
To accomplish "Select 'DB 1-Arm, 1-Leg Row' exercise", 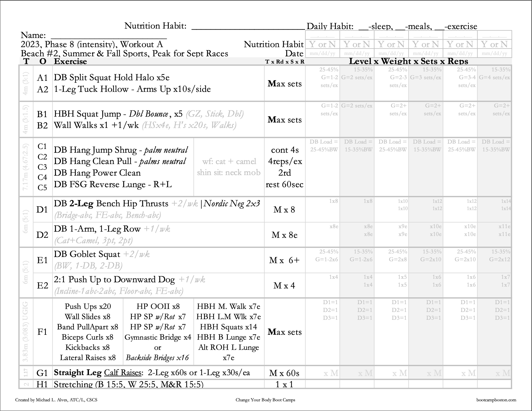I will [97, 229].
